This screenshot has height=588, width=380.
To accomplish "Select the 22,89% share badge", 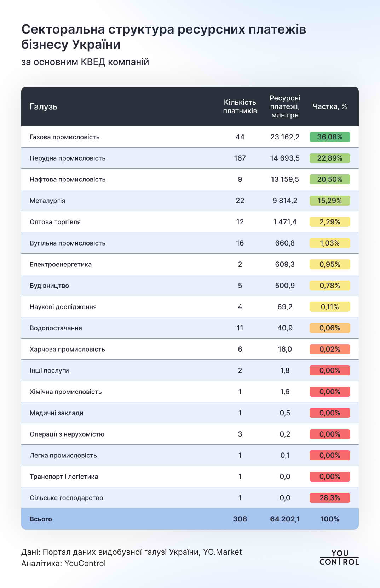I will click(329, 158).
